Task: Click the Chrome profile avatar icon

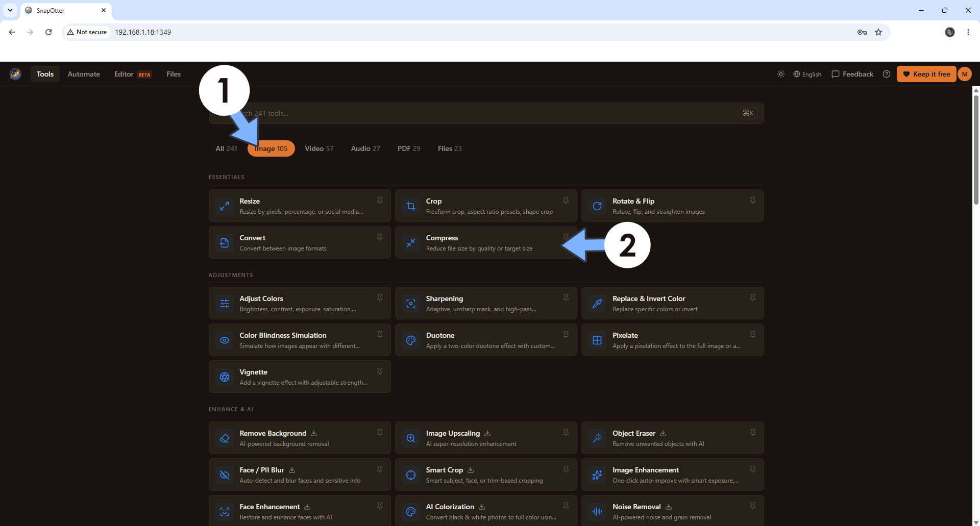Action: click(950, 32)
